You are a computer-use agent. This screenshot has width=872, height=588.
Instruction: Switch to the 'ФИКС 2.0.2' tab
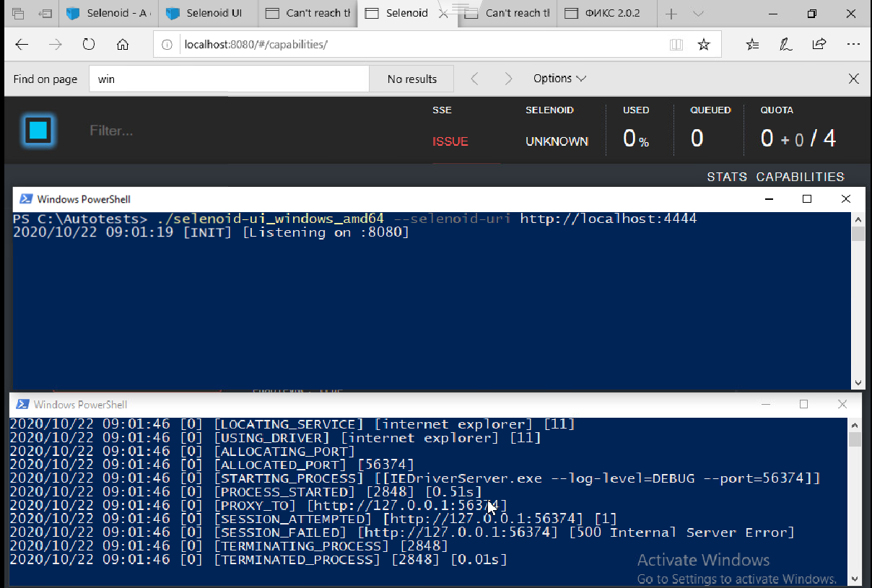606,13
